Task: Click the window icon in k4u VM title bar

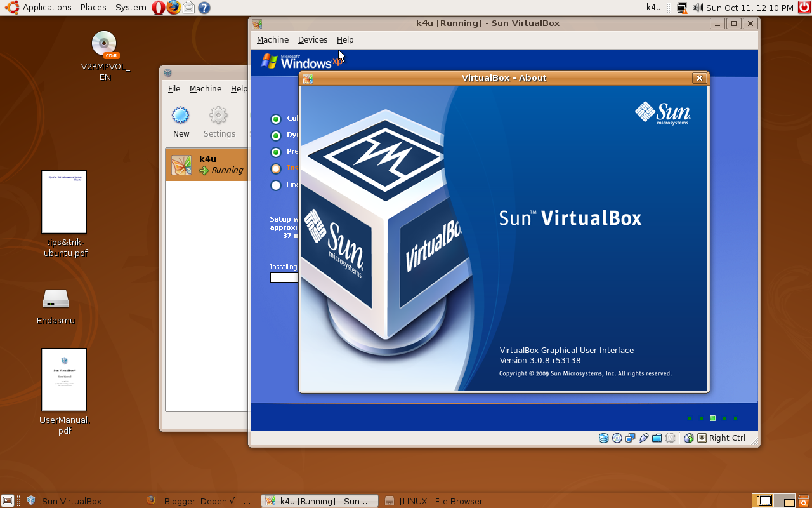Action: 257,24
